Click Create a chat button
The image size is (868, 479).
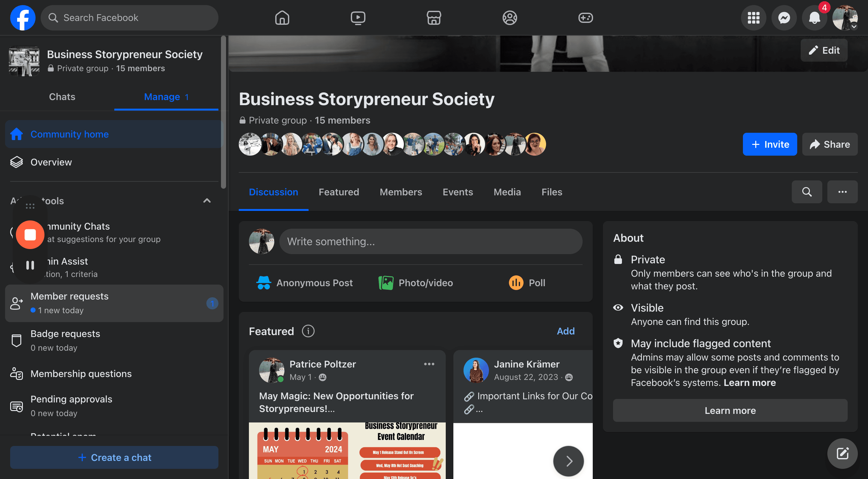[114, 457]
